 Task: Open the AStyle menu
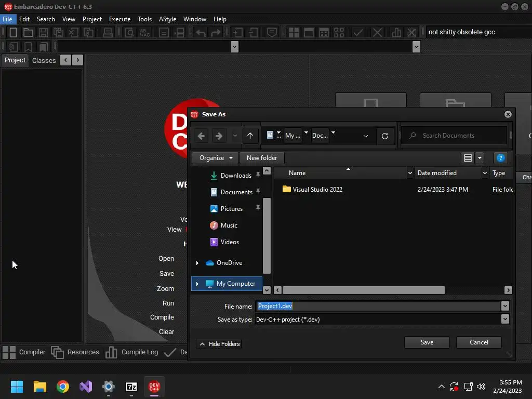[168, 19]
